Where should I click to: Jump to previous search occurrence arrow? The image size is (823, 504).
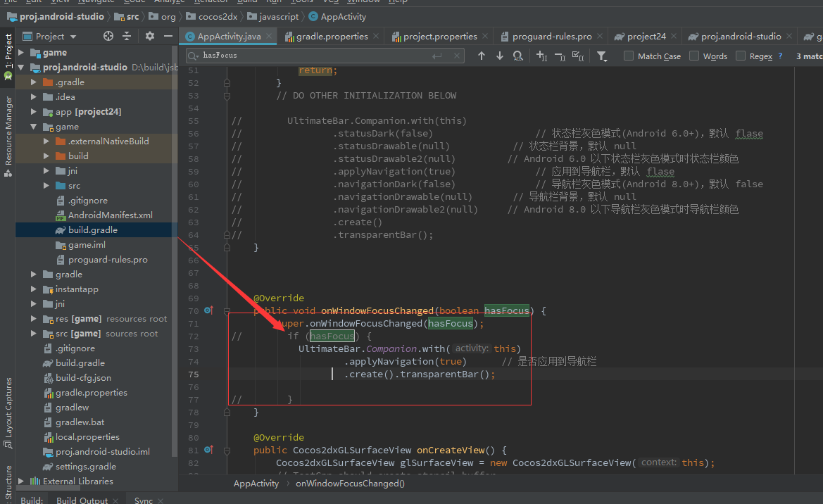coord(482,56)
